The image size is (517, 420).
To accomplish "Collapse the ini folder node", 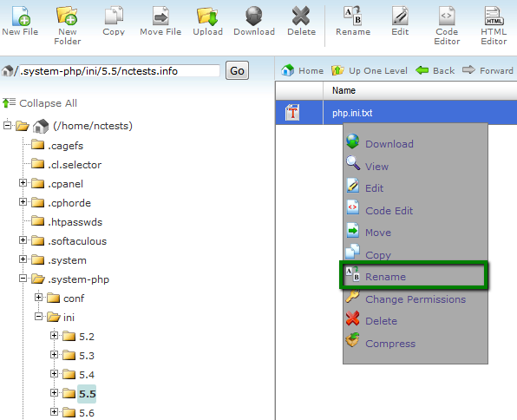I will pyautogui.click(x=38, y=317).
